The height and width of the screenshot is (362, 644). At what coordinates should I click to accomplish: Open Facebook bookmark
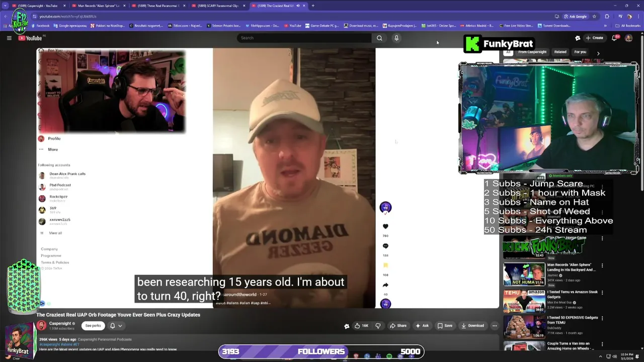40,26
